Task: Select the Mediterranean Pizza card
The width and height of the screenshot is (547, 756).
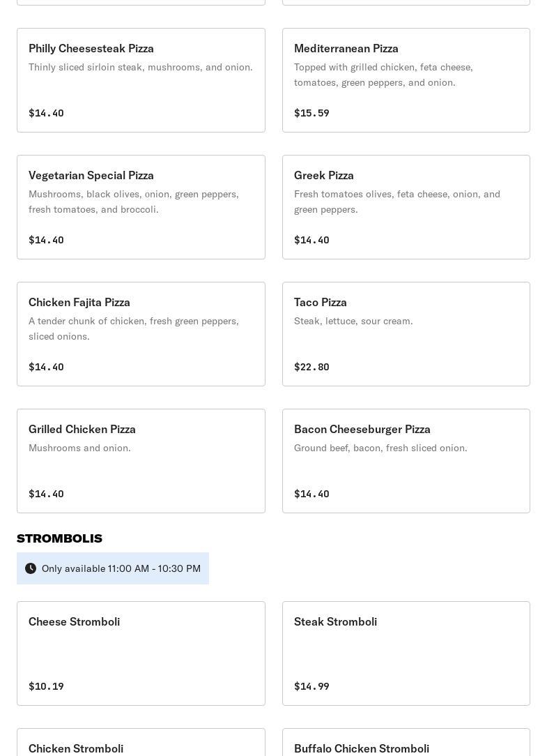Action: tap(406, 80)
